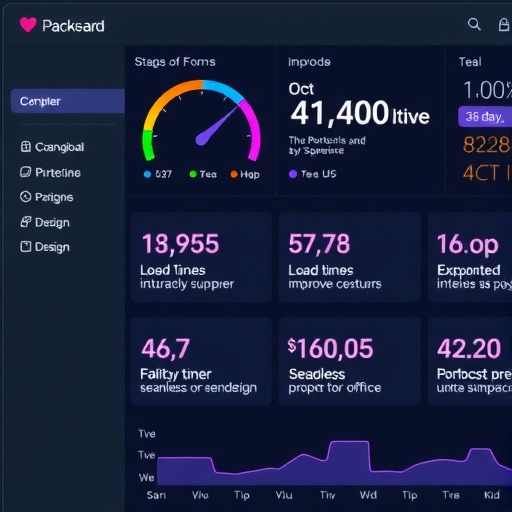Click the green Tea legend dot

click(x=193, y=174)
